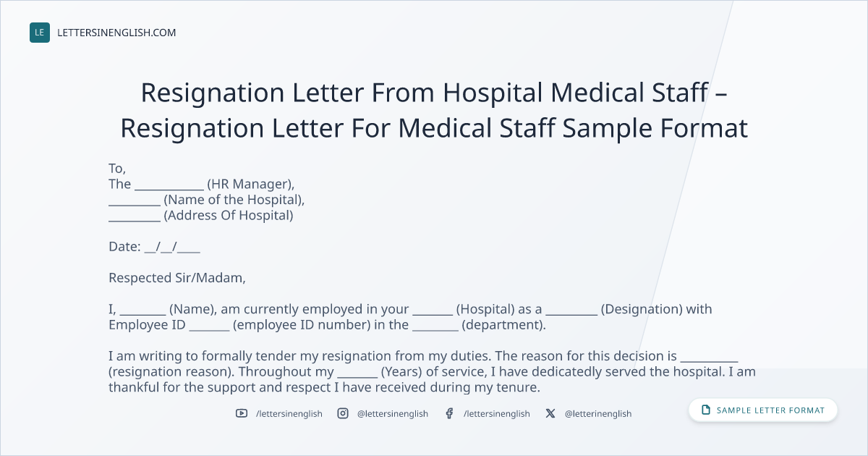
Task: Click the Sample Letter Format button
Action: 763,410
